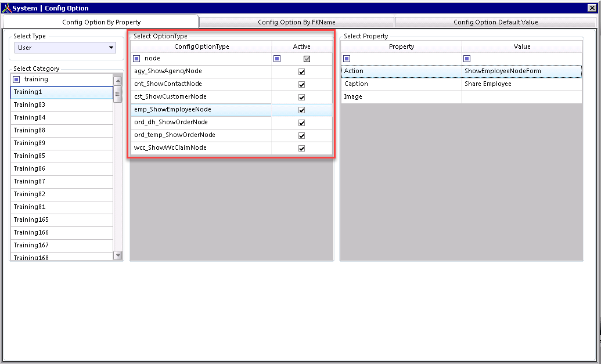The height and width of the screenshot is (364, 601).
Task: Click filter icon under Property column
Action: click(x=347, y=59)
